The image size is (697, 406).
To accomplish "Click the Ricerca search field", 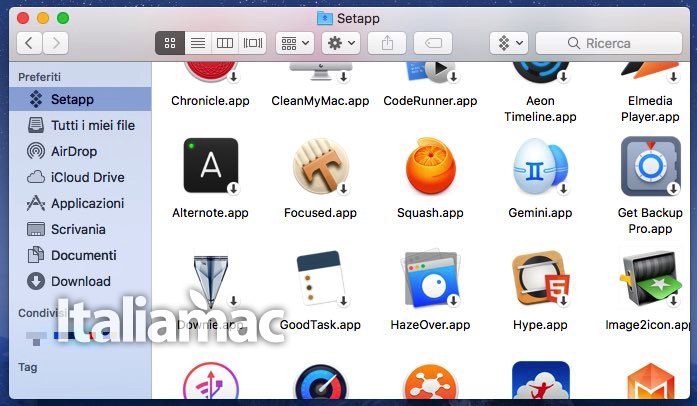I will [609, 43].
